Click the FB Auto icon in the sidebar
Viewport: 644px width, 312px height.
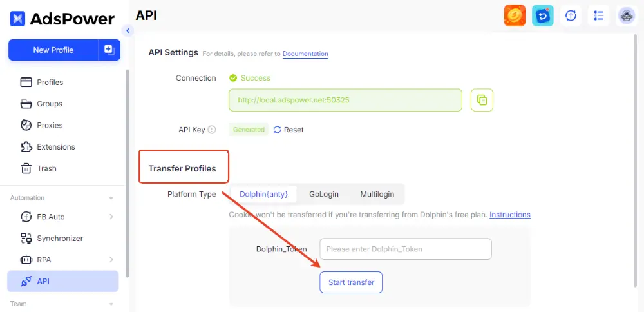coord(26,217)
